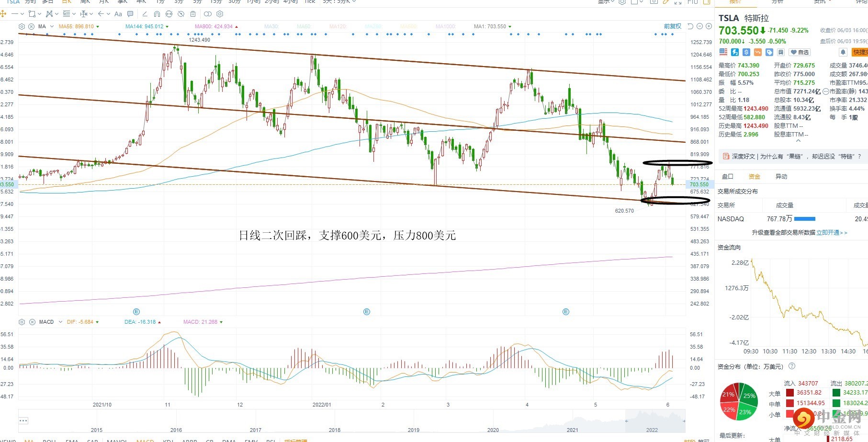
Task: Click the orange 快捷 trade button
Action: (x=859, y=52)
